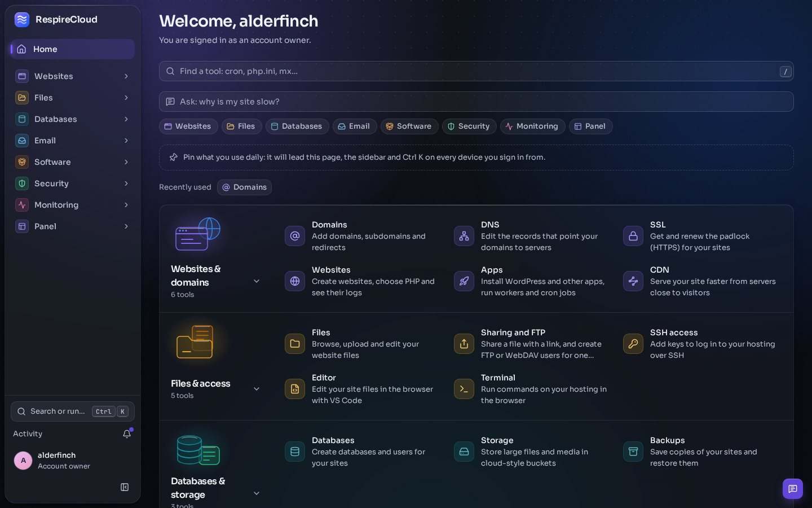The height and width of the screenshot is (508, 812).
Task: Open the Databases tool icon
Action: click(295, 452)
